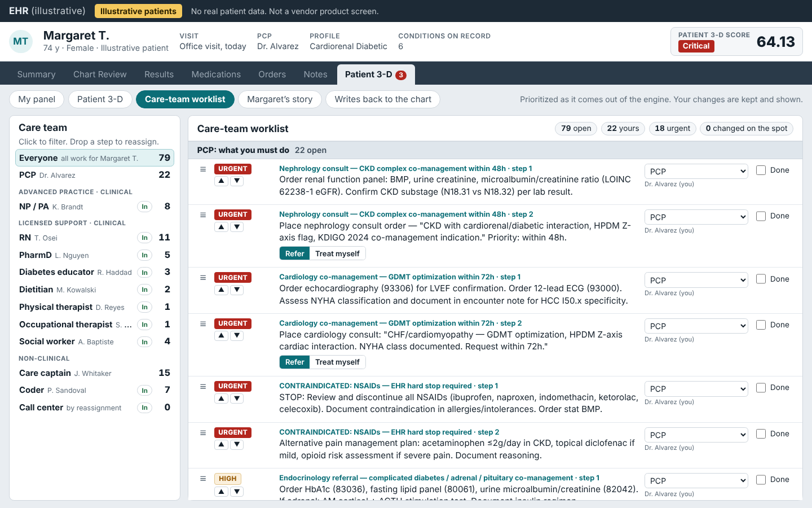Move Nephrology consult step 1 up

[222, 181]
